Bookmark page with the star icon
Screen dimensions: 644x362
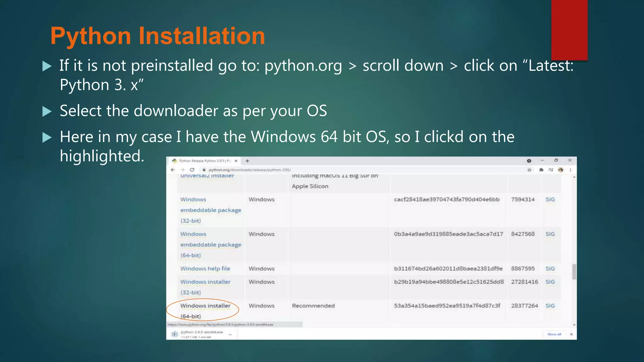pyautogui.click(x=529, y=170)
